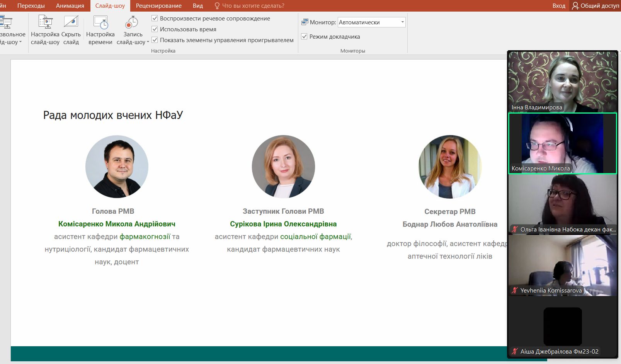621x364 pixels.
Task: Click slide title Рада молодих вчених НФаУ
Action: [113, 115]
